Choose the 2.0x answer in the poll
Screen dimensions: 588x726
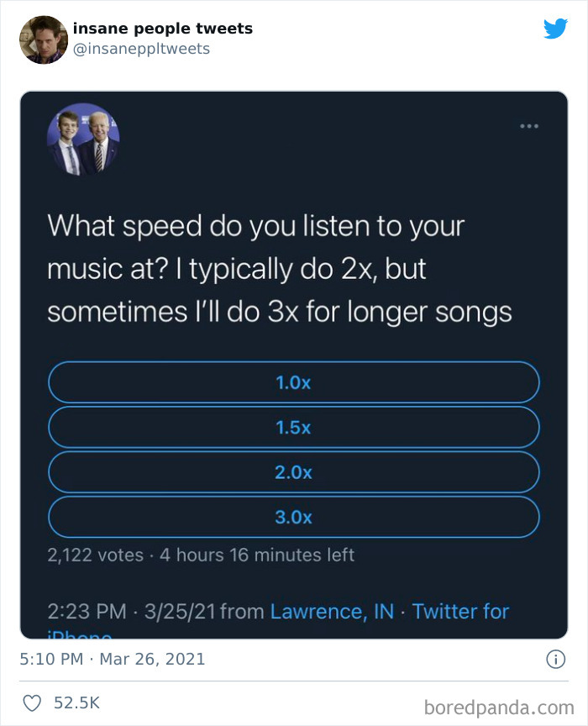294,472
